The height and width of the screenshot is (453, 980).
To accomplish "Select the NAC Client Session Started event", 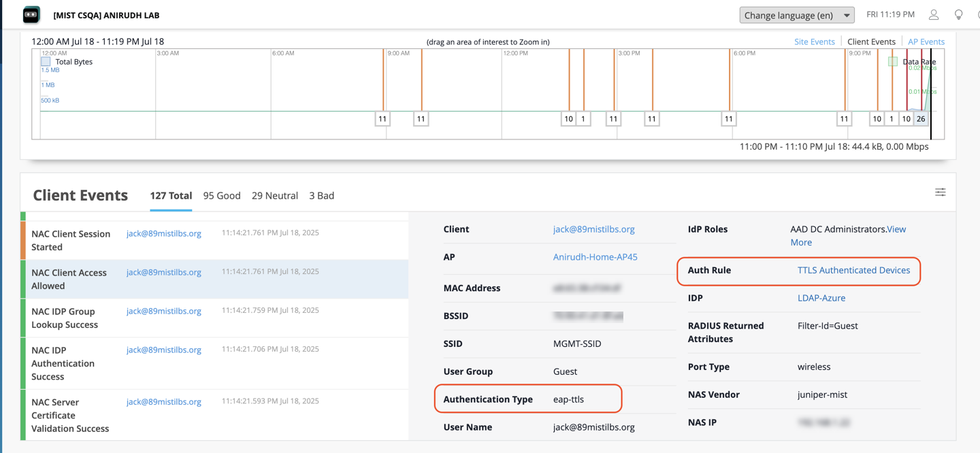I will click(x=71, y=240).
